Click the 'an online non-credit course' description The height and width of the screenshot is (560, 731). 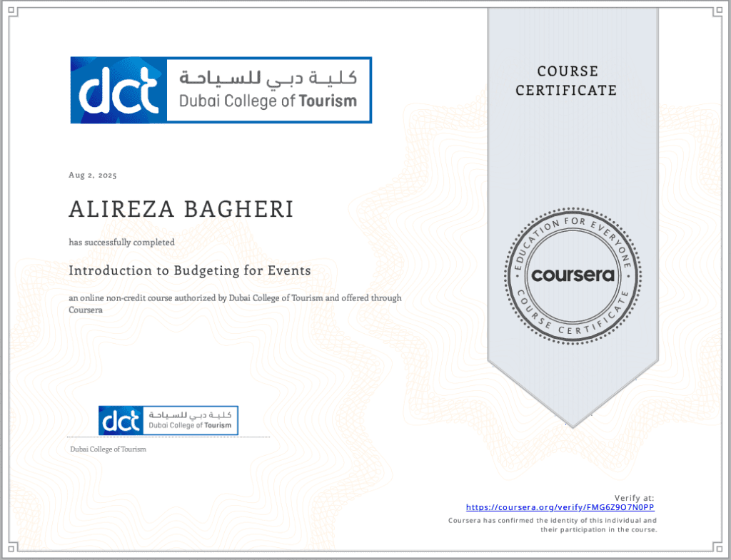(235, 304)
